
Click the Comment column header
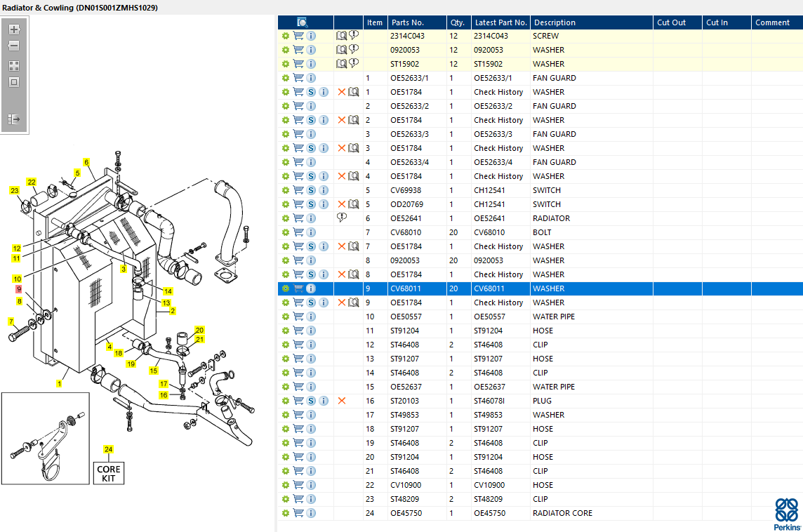pos(777,22)
